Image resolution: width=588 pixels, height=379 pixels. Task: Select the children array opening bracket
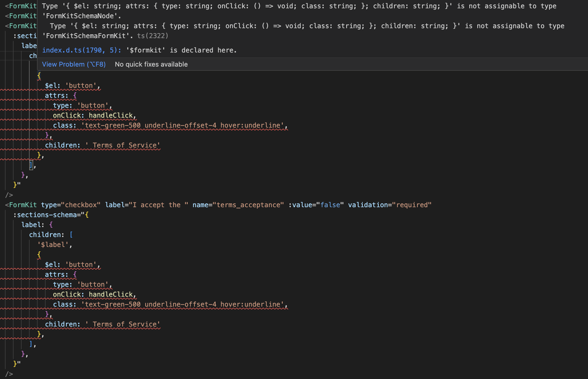click(71, 235)
